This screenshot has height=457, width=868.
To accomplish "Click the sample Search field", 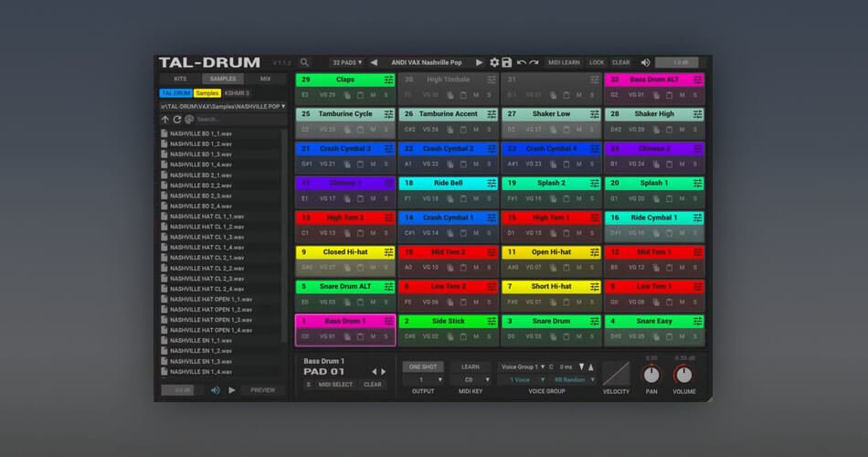I will point(239,119).
